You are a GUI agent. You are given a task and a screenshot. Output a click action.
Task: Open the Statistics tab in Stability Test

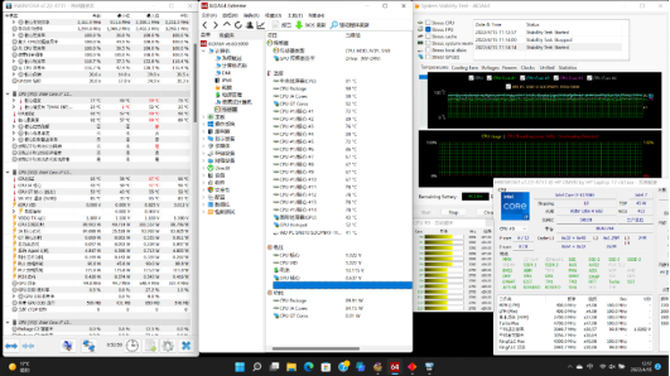click(x=567, y=68)
